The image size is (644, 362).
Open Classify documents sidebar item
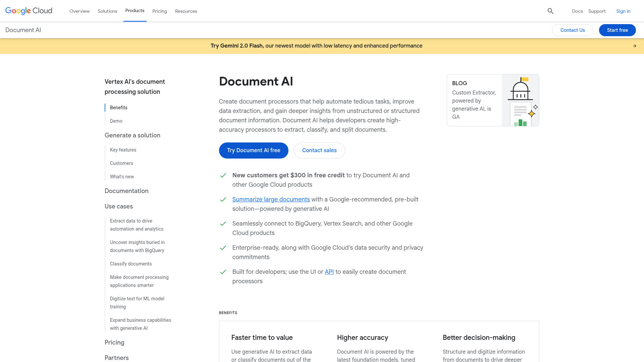point(131,264)
